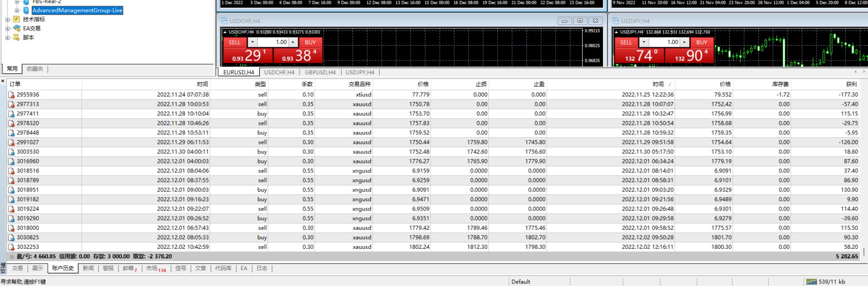868x286 pixels.
Task: Click the USDJPY,H4 chart window icon
Action: [x=616, y=21]
